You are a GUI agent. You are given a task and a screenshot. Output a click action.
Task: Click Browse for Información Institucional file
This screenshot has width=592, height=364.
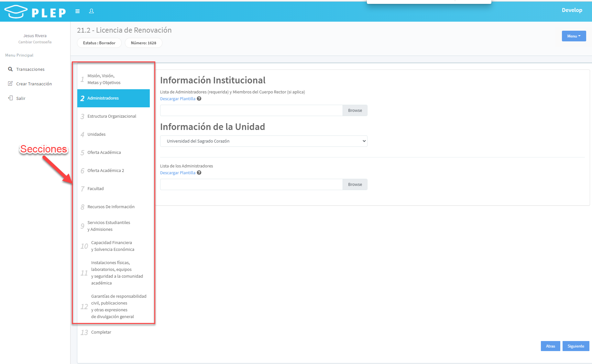(355, 111)
